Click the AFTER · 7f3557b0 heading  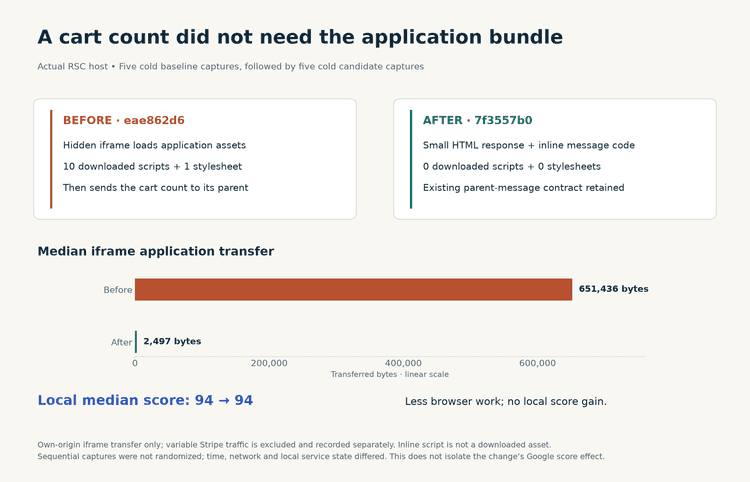click(x=477, y=120)
